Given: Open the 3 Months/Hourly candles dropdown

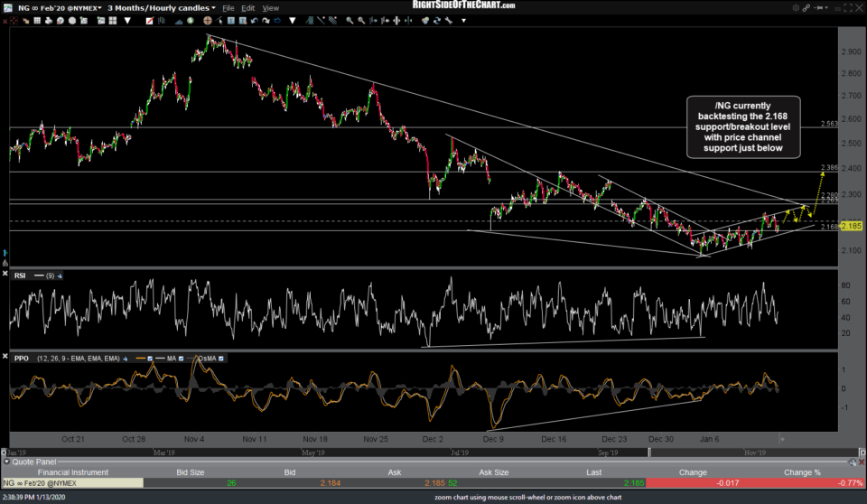Looking at the screenshot, I should 161,8.
